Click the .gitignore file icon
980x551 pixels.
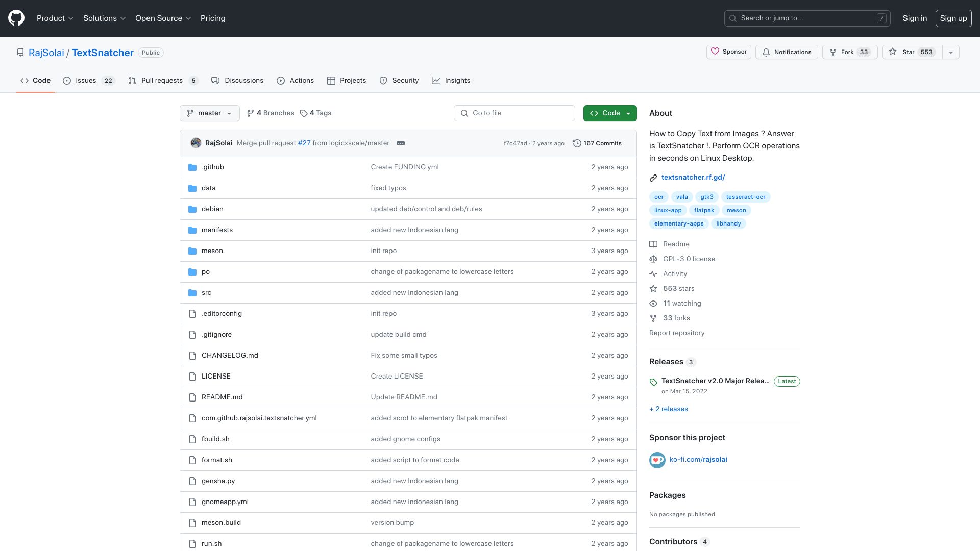coord(192,335)
